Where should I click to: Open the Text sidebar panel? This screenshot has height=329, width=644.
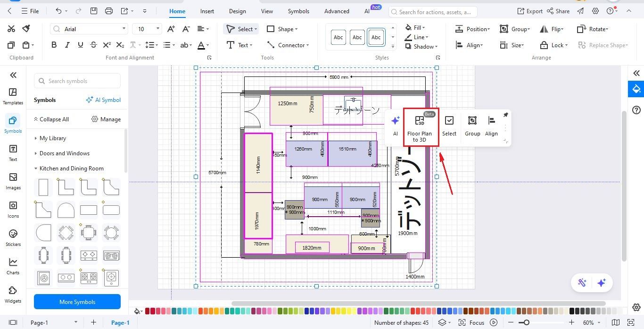pos(13,153)
